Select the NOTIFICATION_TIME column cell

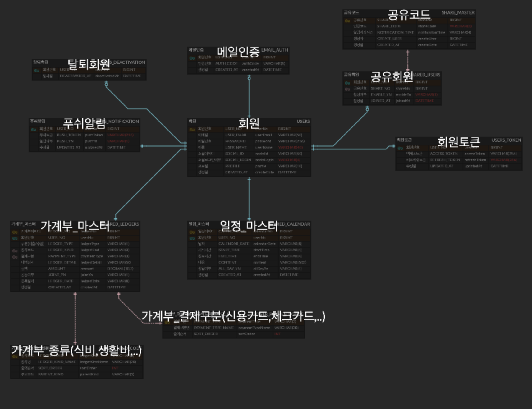pyautogui.click(x=395, y=32)
